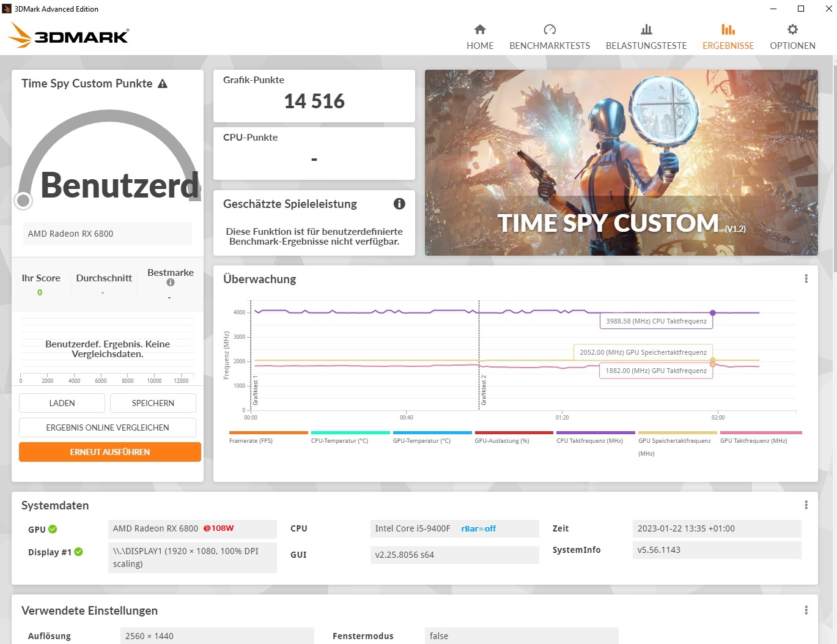Image resolution: width=837 pixels, height=644 pixels.
Task: Click the orange results chart icon
Action: pos(728,29)
